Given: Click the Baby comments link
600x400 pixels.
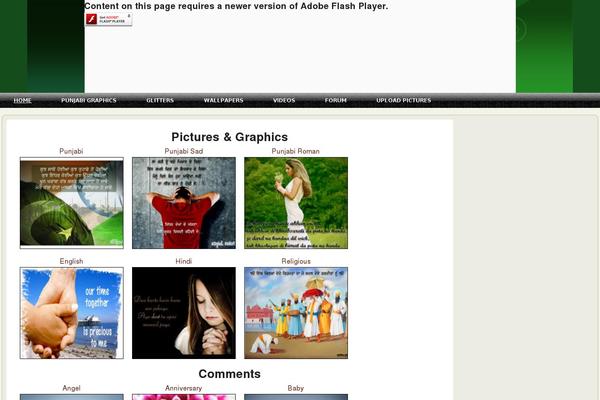Looking at the screenshot, I should tap(295, 388).
